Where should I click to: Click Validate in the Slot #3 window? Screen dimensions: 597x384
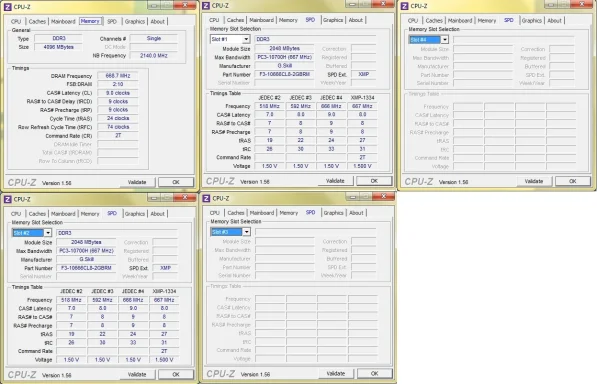coord(336,374)
